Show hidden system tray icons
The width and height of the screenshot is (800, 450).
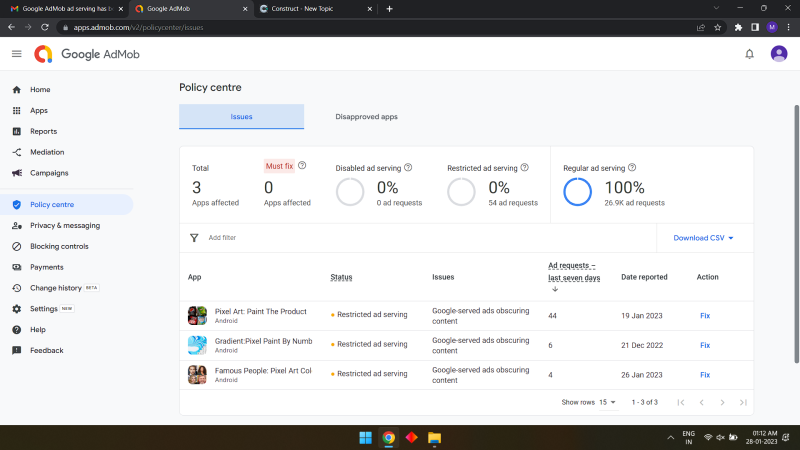(x=670, y=438)
